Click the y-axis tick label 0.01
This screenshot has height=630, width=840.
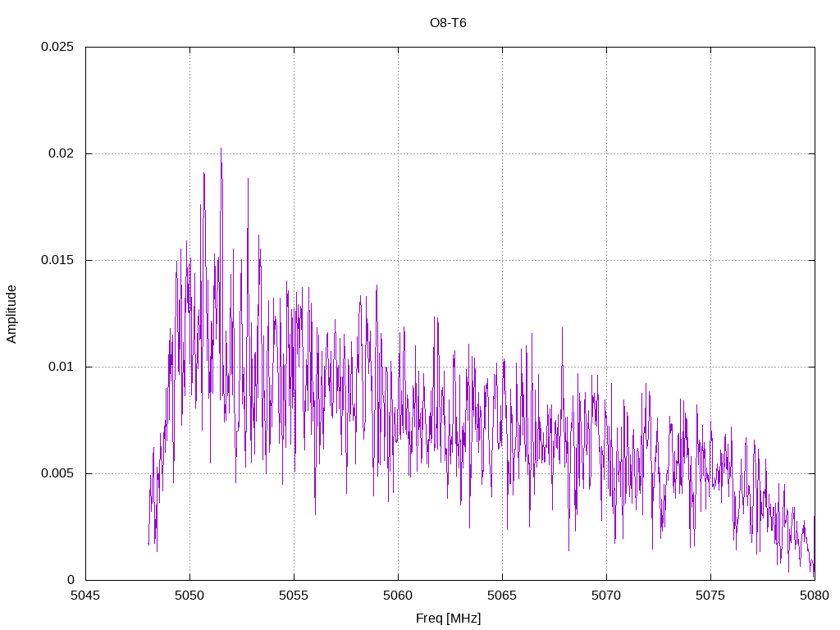click(61, 367)
